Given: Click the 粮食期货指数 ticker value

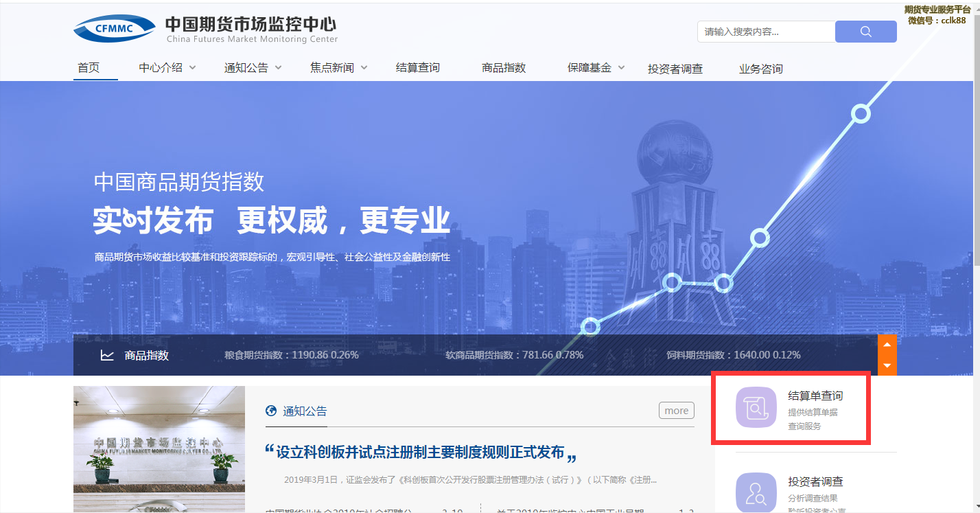Looking at the screenshot, I should pos(292,355).
